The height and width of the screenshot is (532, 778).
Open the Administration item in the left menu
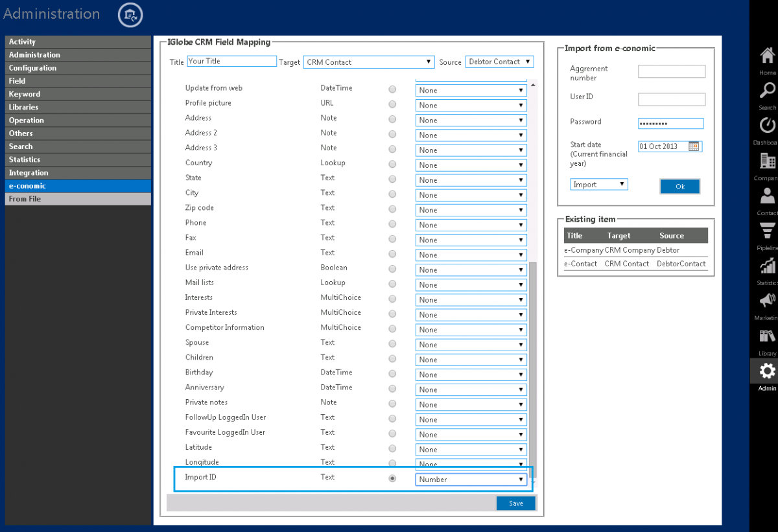78,55
